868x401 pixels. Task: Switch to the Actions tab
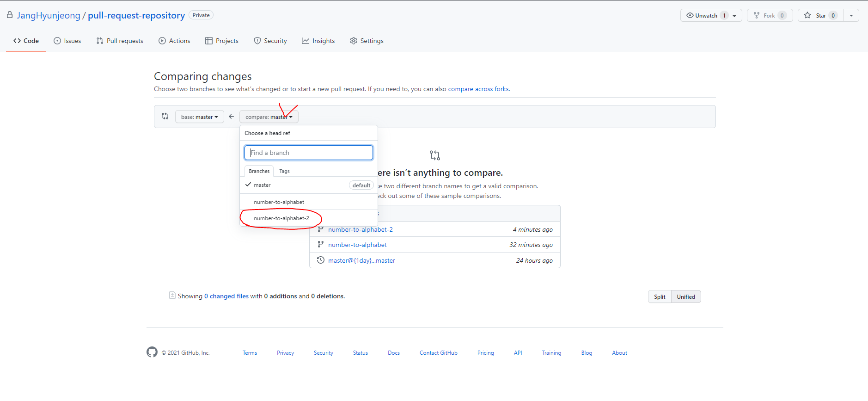point(174,41)
